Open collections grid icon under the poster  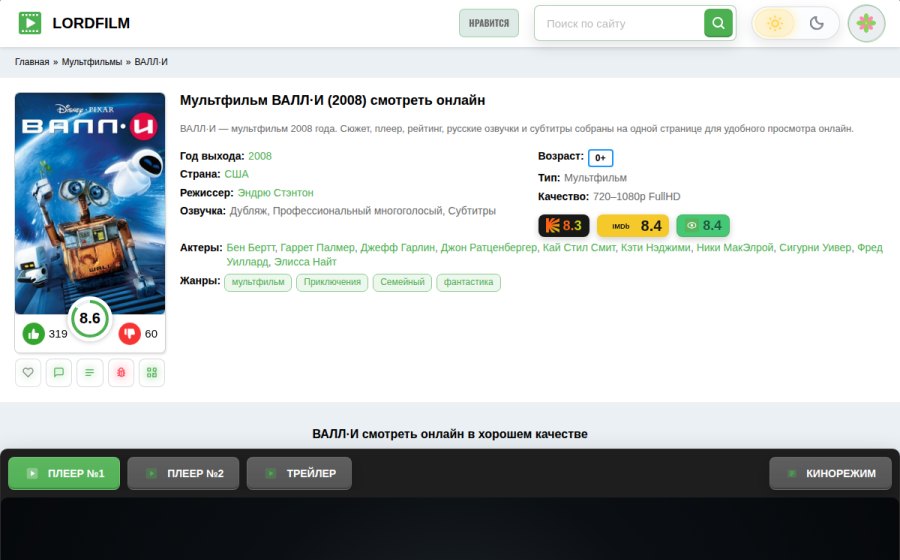point(152,372)
